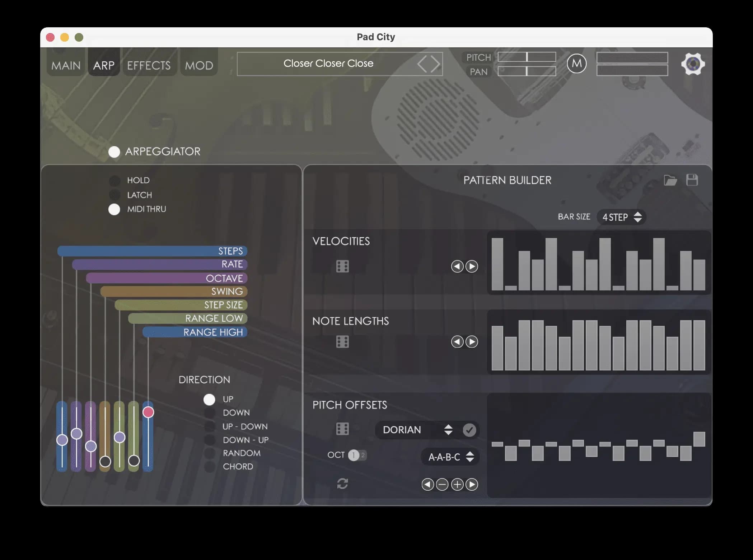Shift velocities pattern right arrow
Viewport: 753px width, 560px height.
click(472, 266)
